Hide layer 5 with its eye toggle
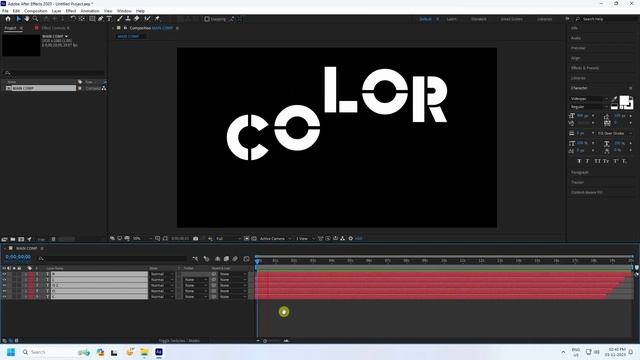 [4, 297]
